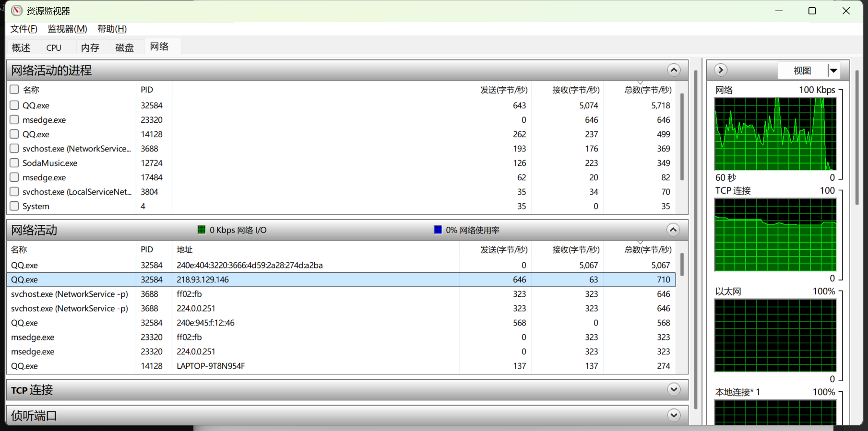Check the QQ.exe PID 14128 checkbox
Screen dimensions: 868x431
pyautogui.click(x=14, y=134)
